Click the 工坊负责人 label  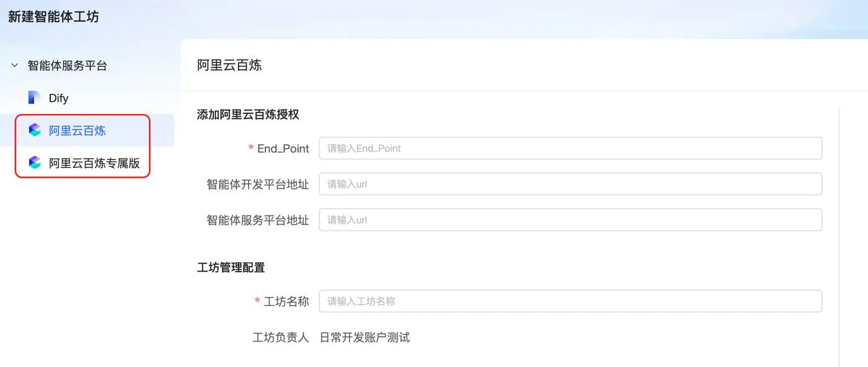point(281,337)
